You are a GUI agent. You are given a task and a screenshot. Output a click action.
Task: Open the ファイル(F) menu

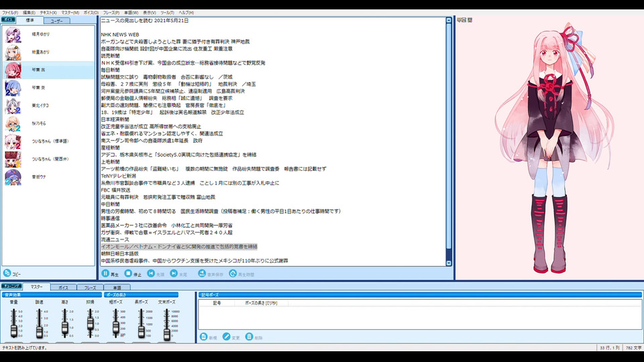tap(10, 13)
